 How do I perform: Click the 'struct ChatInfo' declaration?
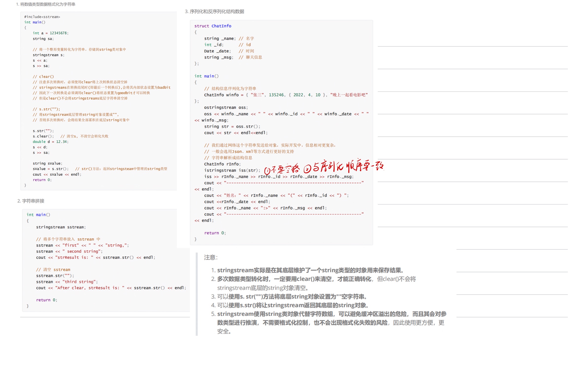coord(213,26)
